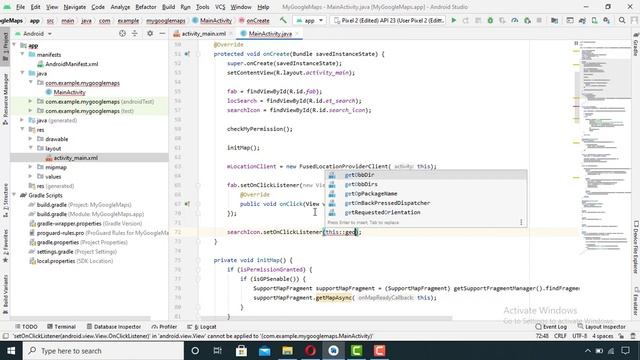The width and height of the screenshot is (640, 360).
Task: Open the Layout Inspector
Action: click(601, 327)
